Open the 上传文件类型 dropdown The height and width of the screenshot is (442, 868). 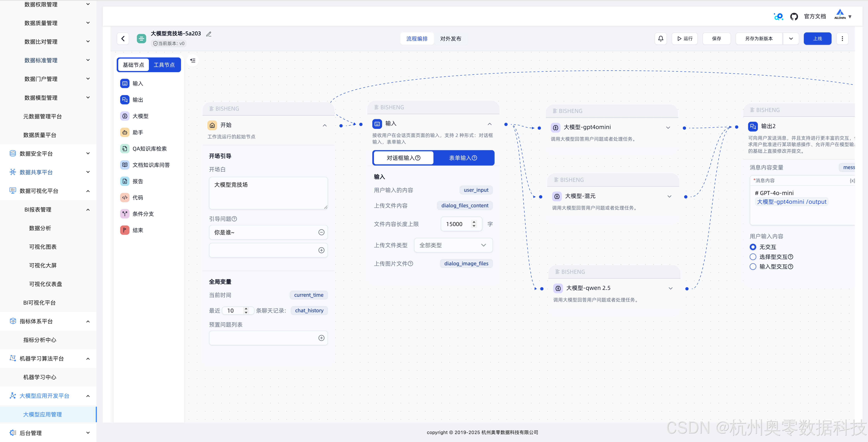click(x=453, y=245)
